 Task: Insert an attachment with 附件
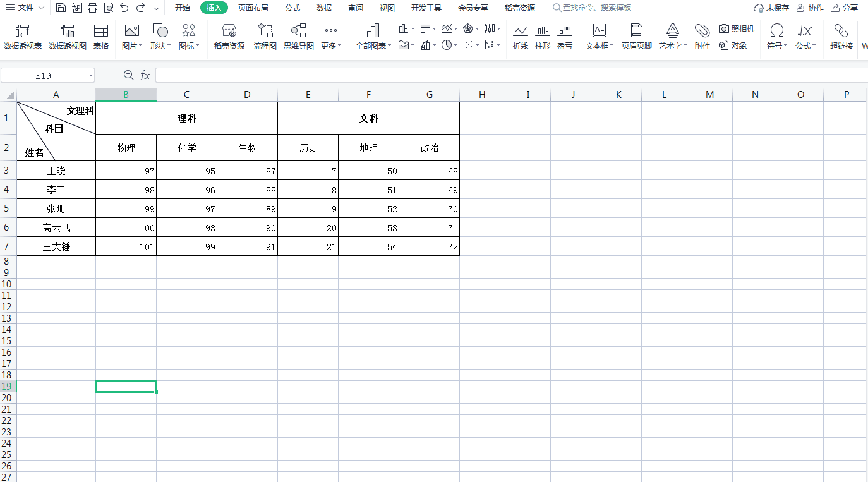702,37
